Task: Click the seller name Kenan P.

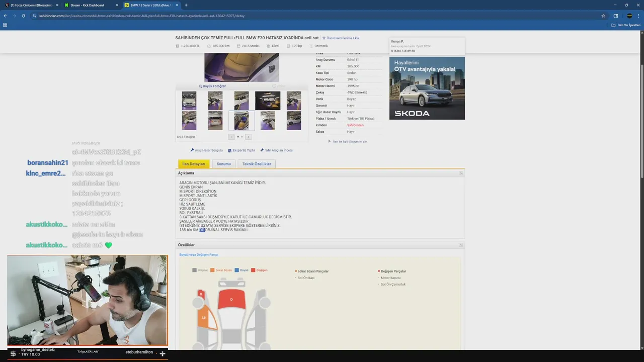Action: point(397,41)
